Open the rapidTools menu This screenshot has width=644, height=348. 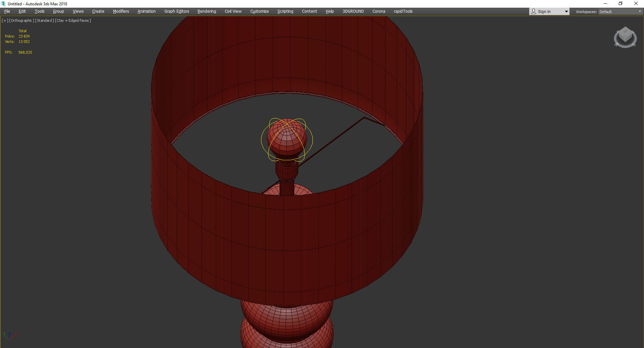click(x=403, y=11)
